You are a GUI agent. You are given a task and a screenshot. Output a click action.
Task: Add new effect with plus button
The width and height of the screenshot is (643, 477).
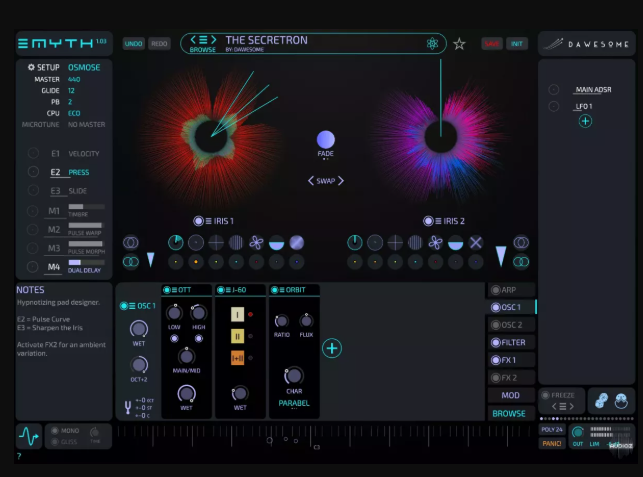pos(332,348)
